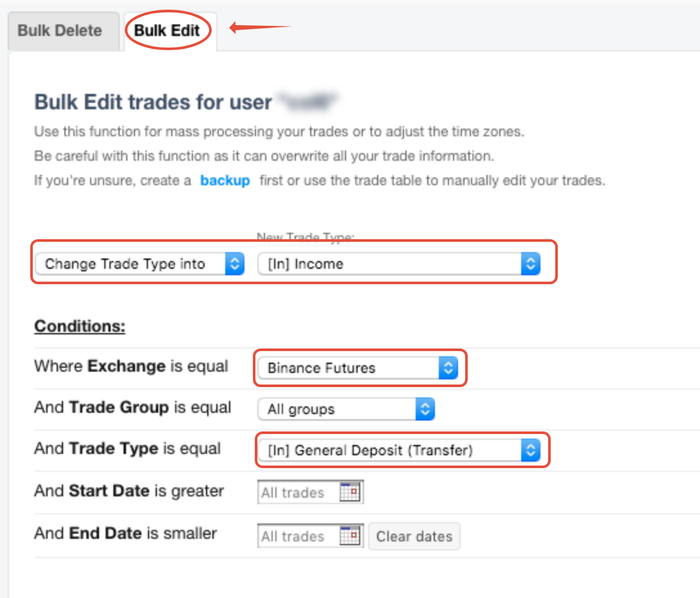This screenshot has width=700, height=598.
Task: Click the Start Date calendar icon
Action: pyautogui.click(x=351, y=492)
